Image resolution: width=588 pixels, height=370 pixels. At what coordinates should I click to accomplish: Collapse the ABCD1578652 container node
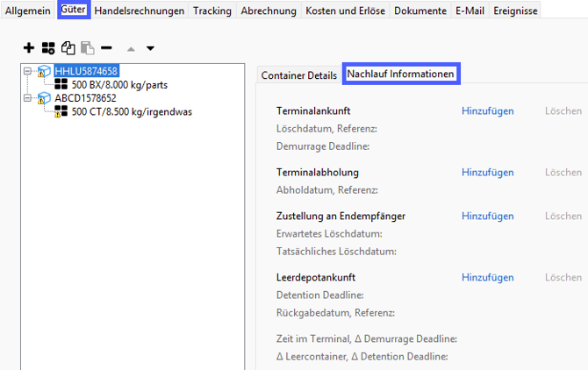point(28,98)
